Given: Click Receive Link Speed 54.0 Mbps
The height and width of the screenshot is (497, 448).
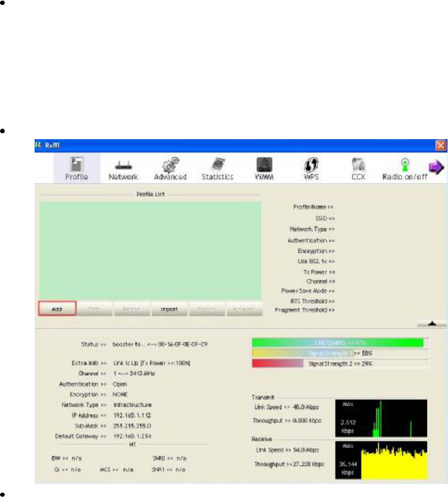Looking at the screenshot, I should (287, 450).
